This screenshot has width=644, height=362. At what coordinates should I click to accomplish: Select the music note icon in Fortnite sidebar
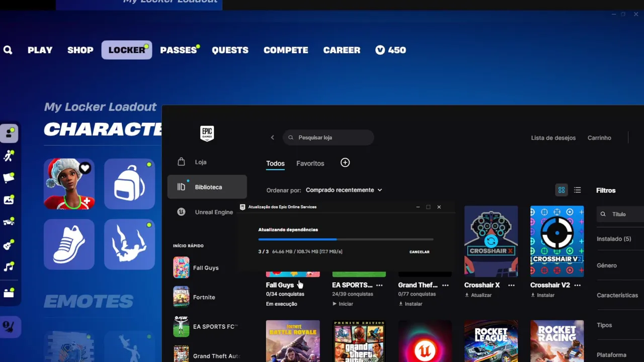(x=9, y=267)
